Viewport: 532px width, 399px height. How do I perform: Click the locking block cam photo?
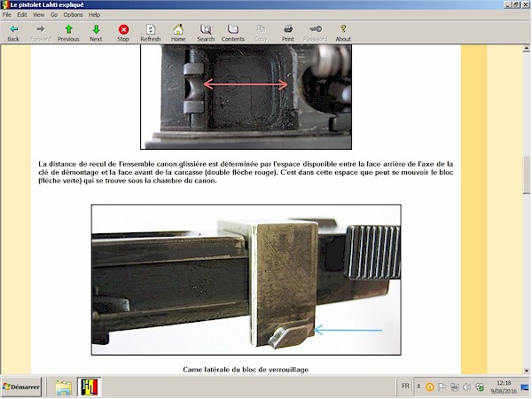pos(246,279)
